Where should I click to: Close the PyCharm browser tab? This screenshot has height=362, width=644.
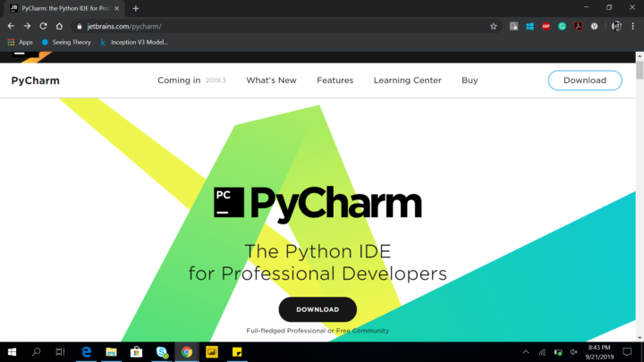(x=116, y=8)
